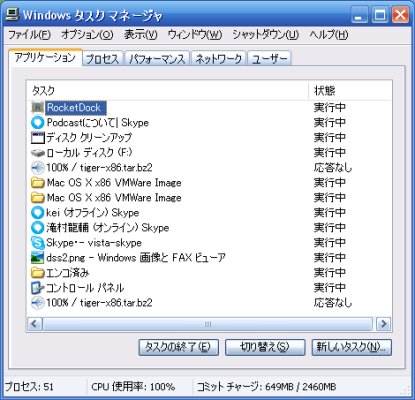Screen dimensions: 415x400
Task: Click the icon of the 100% / tiger-x86.tar.bz2 row directly below コントロール パネル
Action: coord(37,303)
